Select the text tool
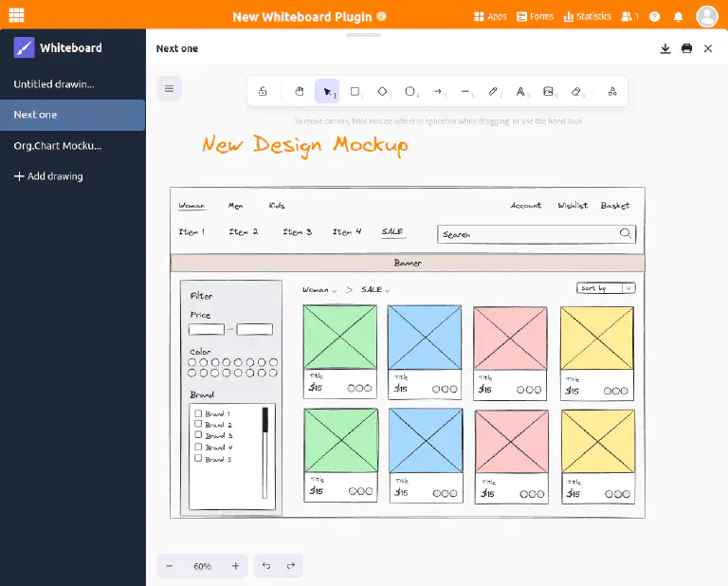This screenshot has width=728, height=586. pos(520,91)
